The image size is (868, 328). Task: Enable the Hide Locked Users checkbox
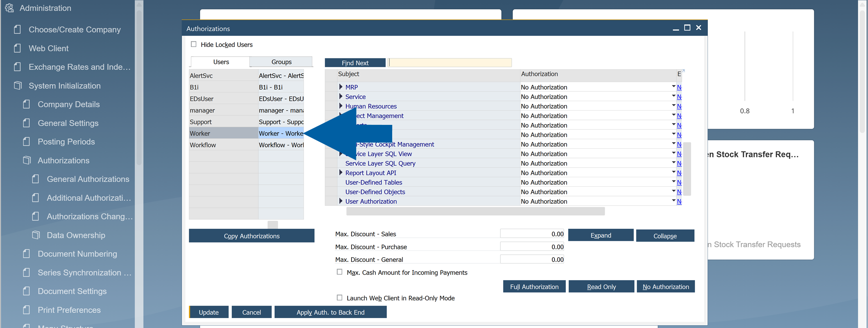tap(194, 44)
